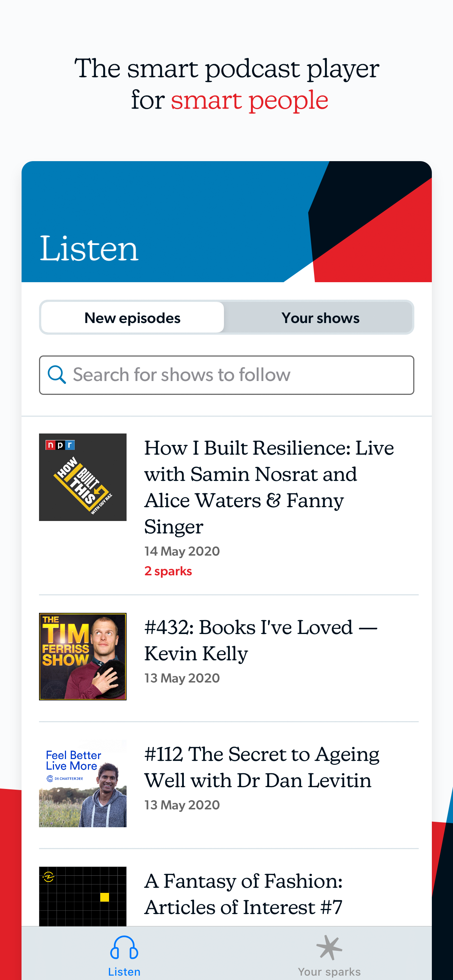Image resolution: width=453 pixels, height=980 pixels.
Task: Open How I Built This artwork
Action: tap(82, 477)
